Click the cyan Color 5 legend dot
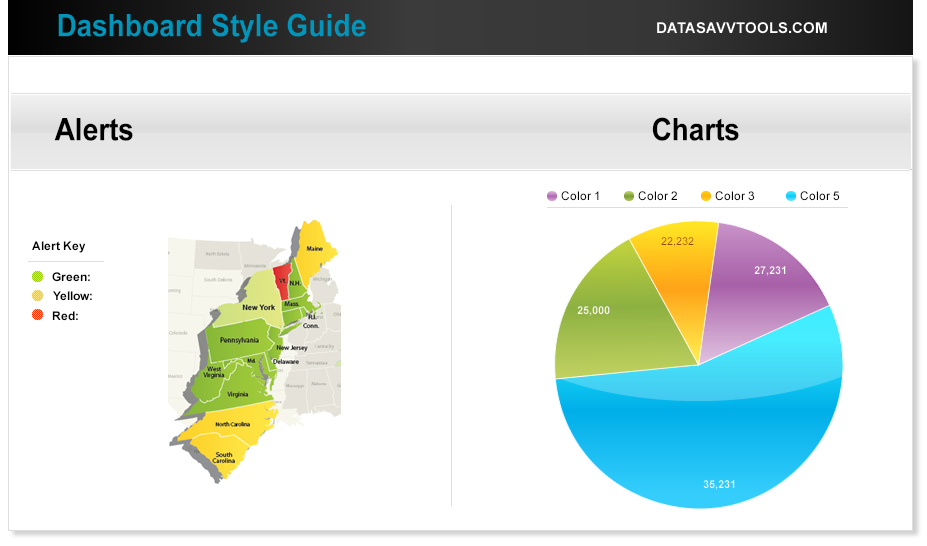 791,196
